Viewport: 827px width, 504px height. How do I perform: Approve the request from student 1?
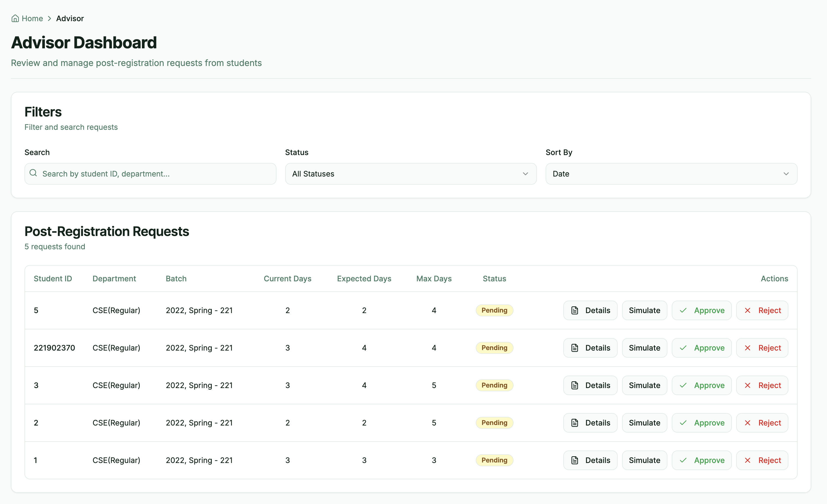click(x=701, y=460)
